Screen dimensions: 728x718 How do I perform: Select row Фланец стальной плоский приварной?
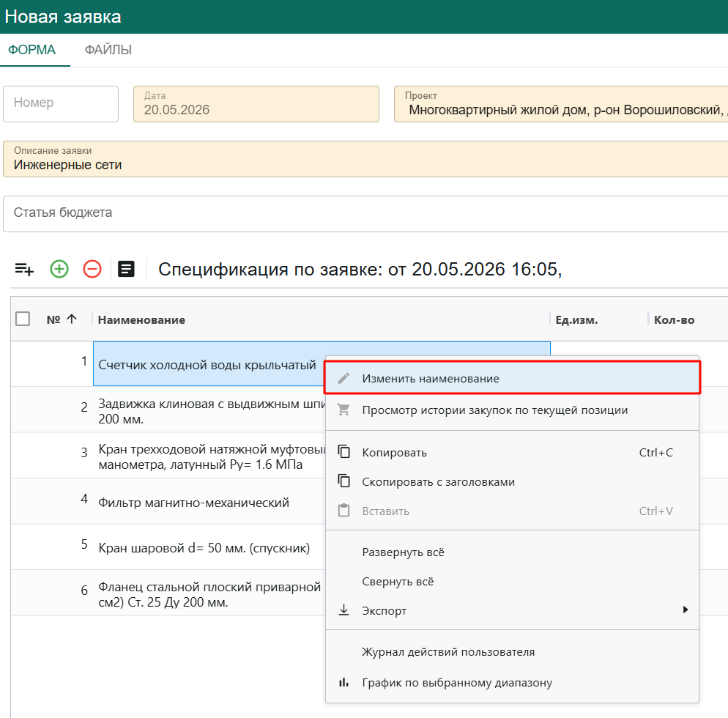click(x=209, y=594)
